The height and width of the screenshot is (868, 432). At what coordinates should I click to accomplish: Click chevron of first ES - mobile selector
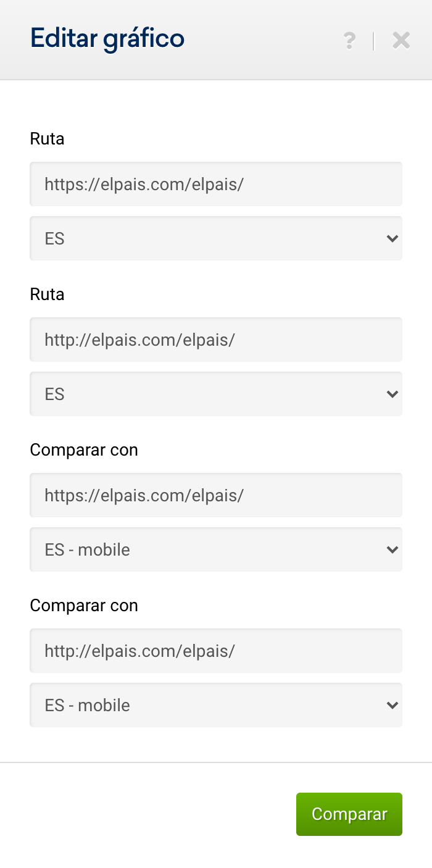[392, 549]
